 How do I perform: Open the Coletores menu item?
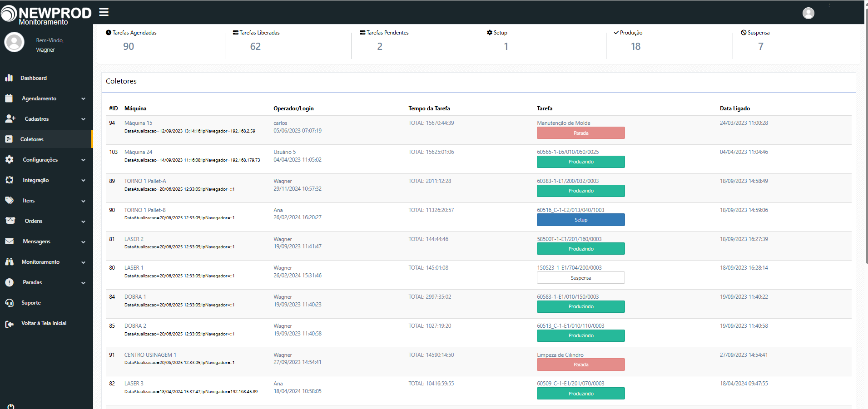click(x=32, y=139)
